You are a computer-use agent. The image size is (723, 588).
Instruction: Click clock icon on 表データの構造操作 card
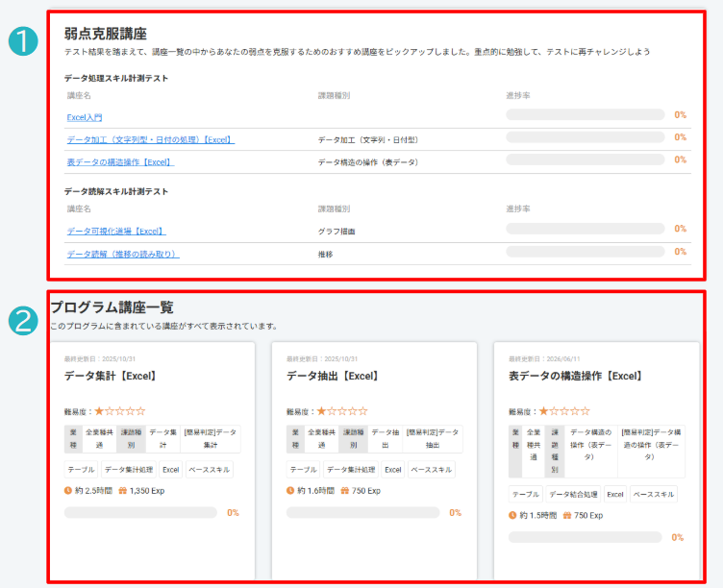512,515
